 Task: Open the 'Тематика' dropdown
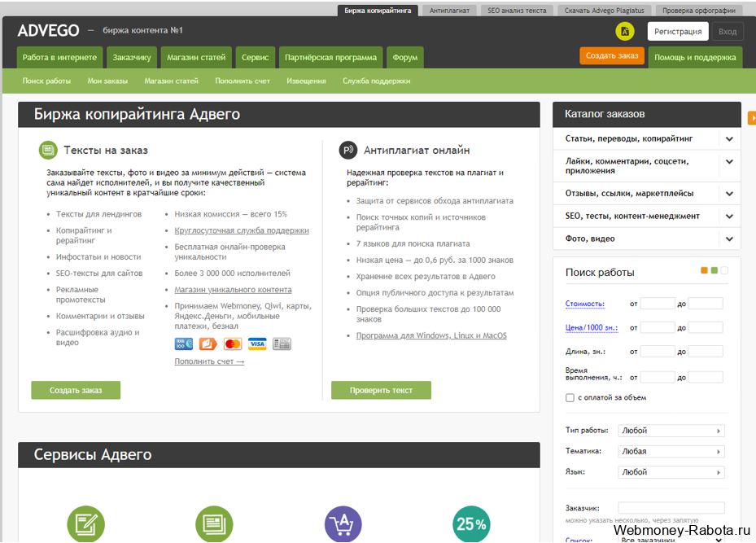pos(671,451)
